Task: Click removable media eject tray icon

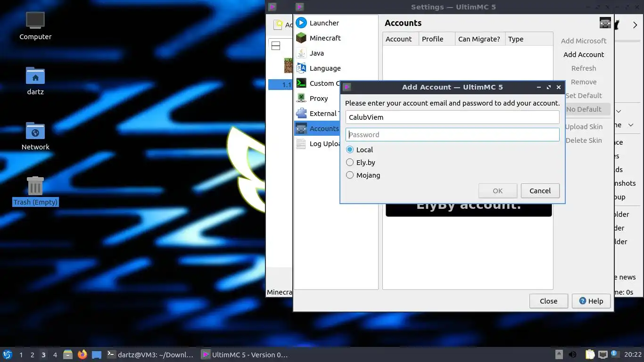Action: click(559, 354)
